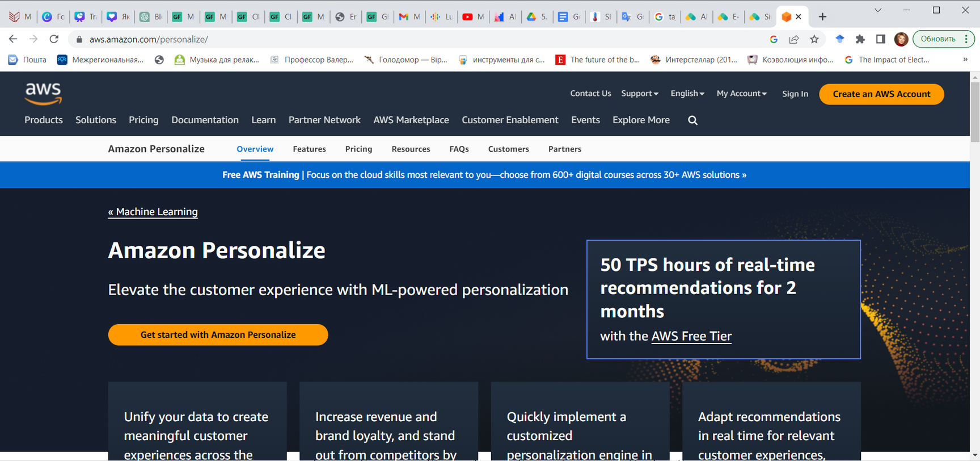Toggle the browser side panel icon

[x=881, y=39]
